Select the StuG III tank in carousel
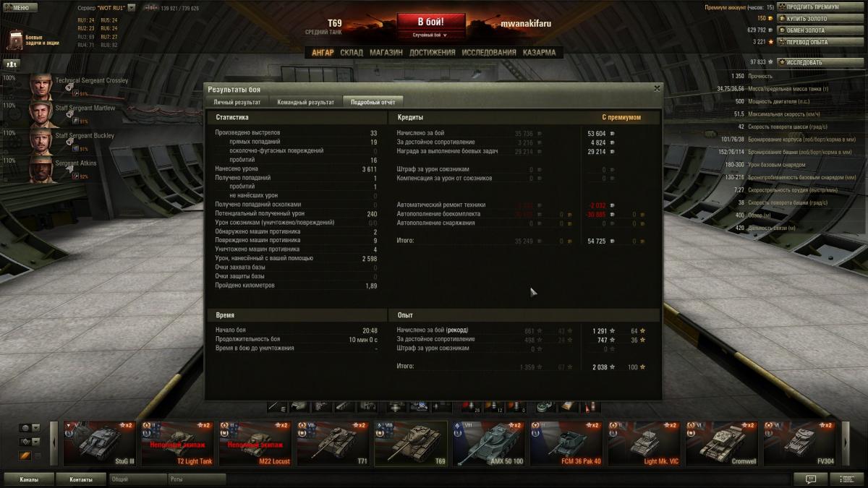 99,444
